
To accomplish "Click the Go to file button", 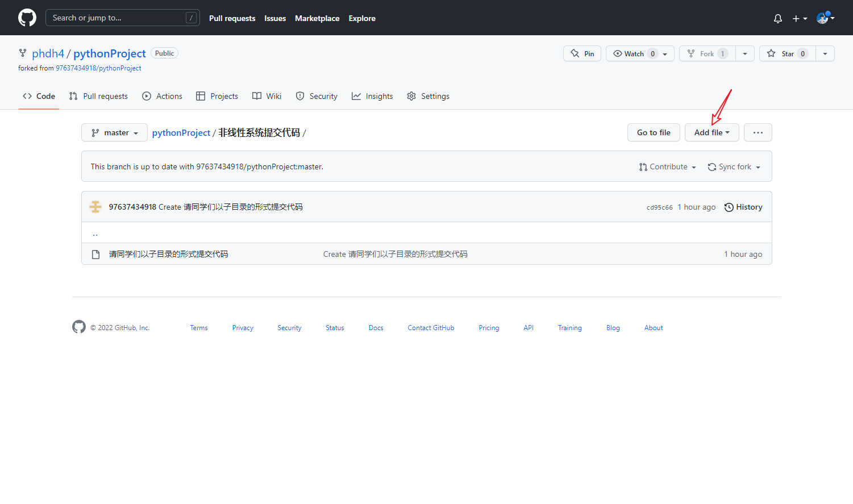I will pos(654,132).
